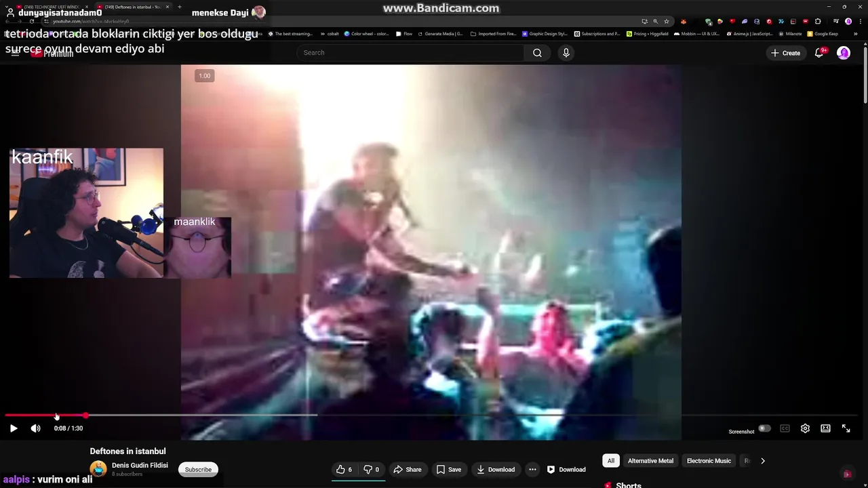Image resolution: width=868 pixels, height=488 pixels.
Task: Open the Denis Gudin Fildisi channel name link
Action: point(140,466)
